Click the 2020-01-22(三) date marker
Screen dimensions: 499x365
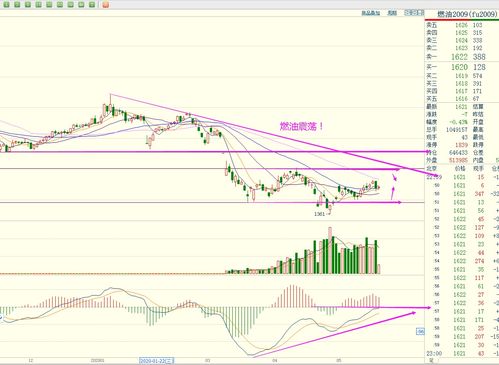[x=157, y=361]
